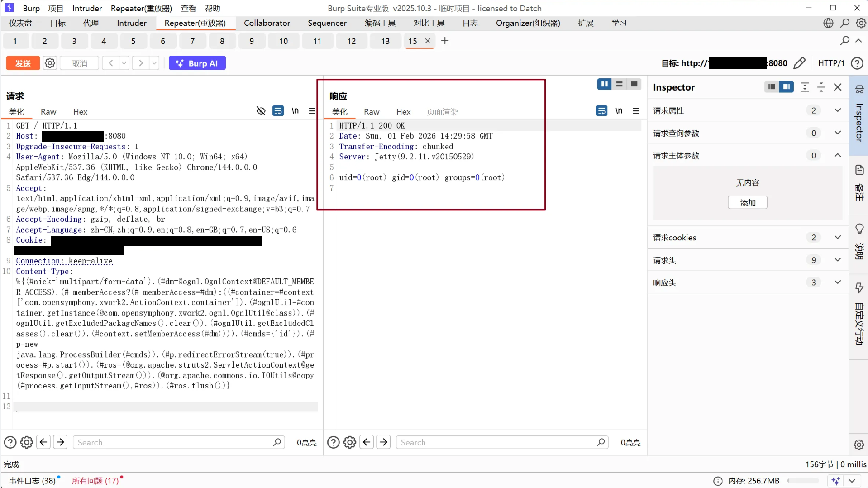Expand all Inspector sections

click(805, 87)
